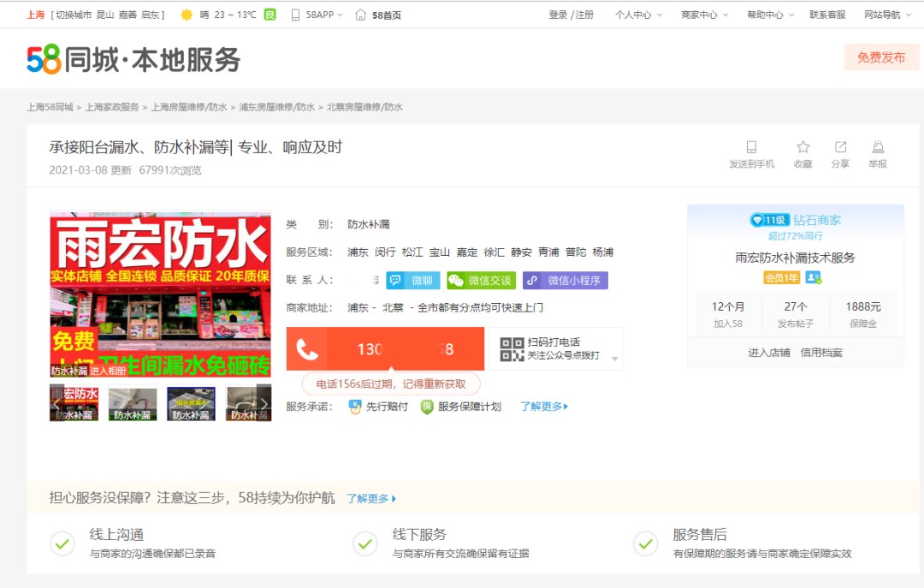Expand the 个人中心 dropdown menu
Screen dimensions: 924x588
click(639, 15)
